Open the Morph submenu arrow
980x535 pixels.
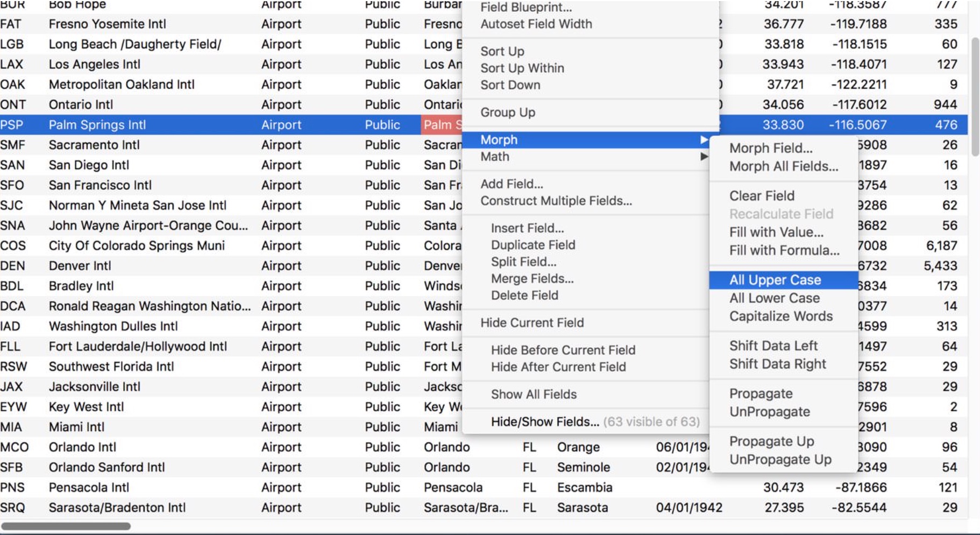[x=704, y=140]
